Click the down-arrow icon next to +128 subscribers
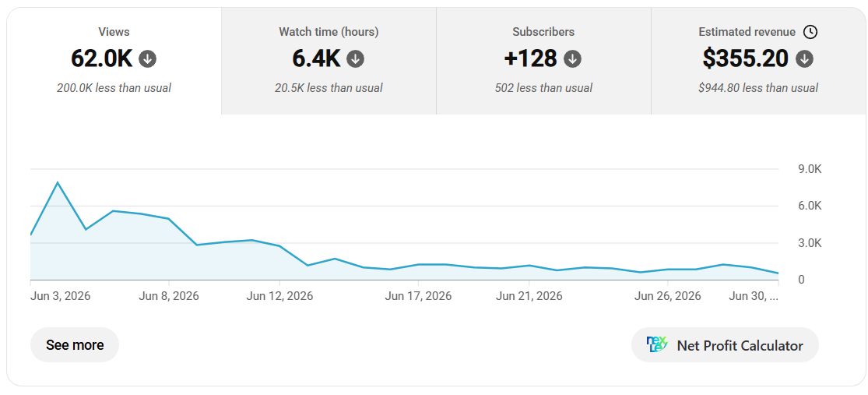The height and width of the screenshot is (395, 868). [x=572, y=58]
